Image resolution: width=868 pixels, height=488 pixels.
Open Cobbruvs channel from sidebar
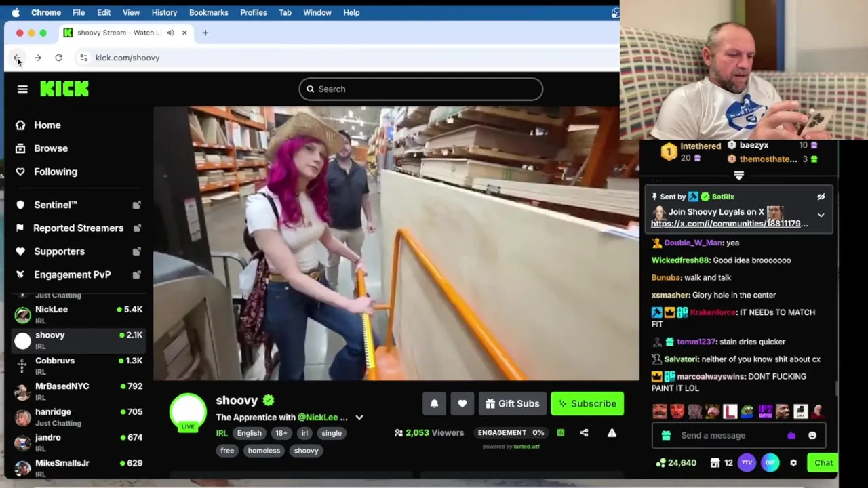coord(78,366)
